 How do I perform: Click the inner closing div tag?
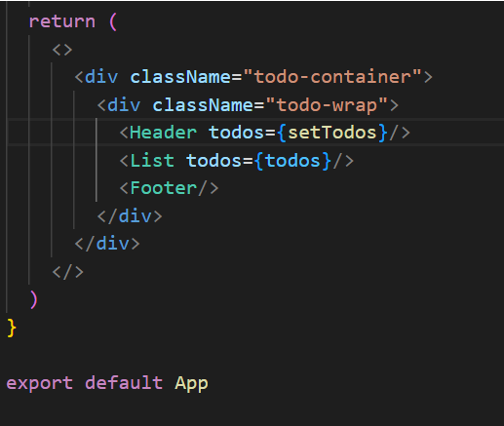[x=130, y=216]
